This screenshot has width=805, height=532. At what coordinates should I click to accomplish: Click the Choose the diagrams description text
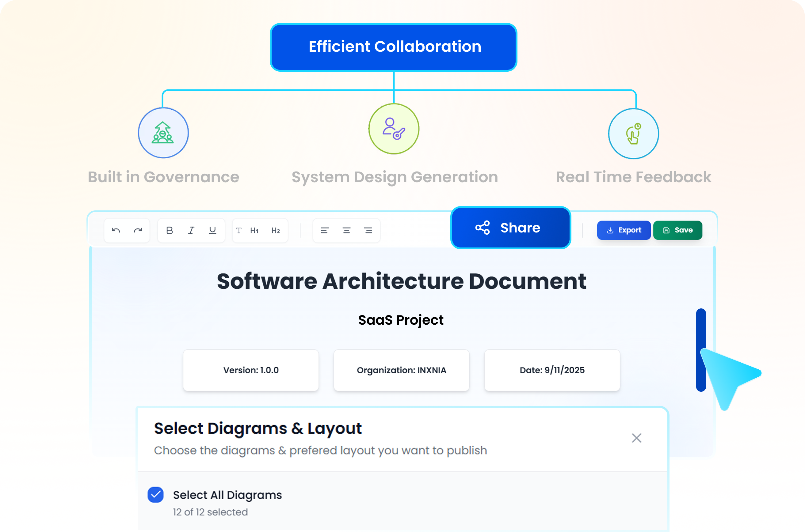click(x=321, y=451)
